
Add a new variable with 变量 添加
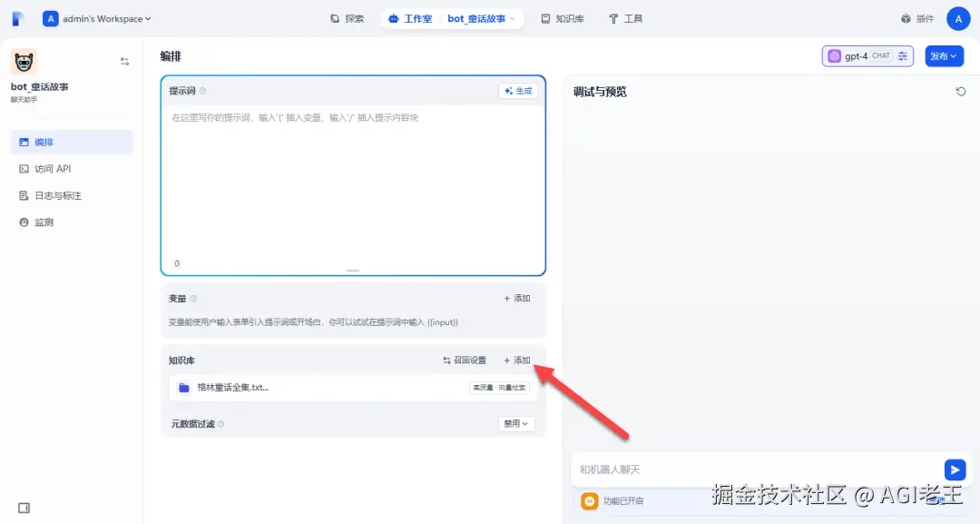tap(517, 298)
